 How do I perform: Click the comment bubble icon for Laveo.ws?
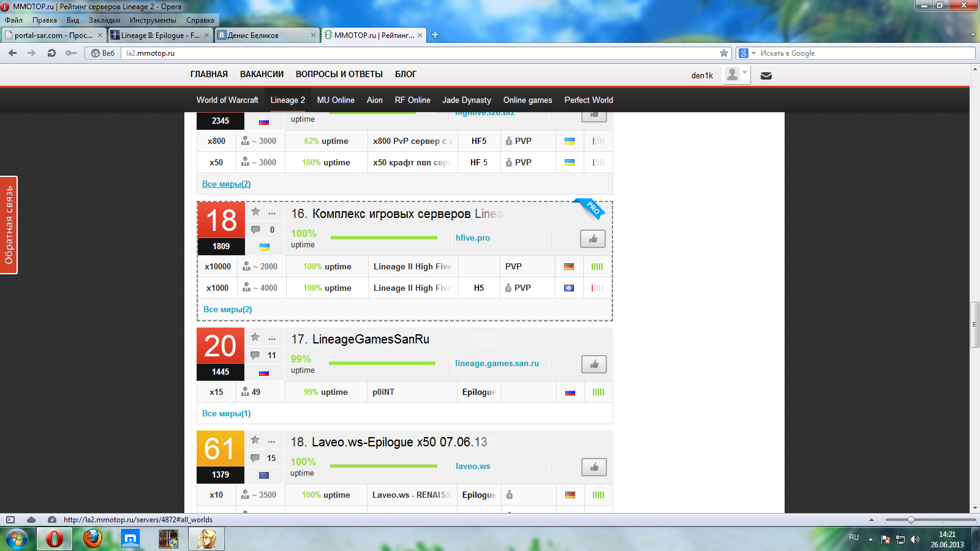pos(255,458)
